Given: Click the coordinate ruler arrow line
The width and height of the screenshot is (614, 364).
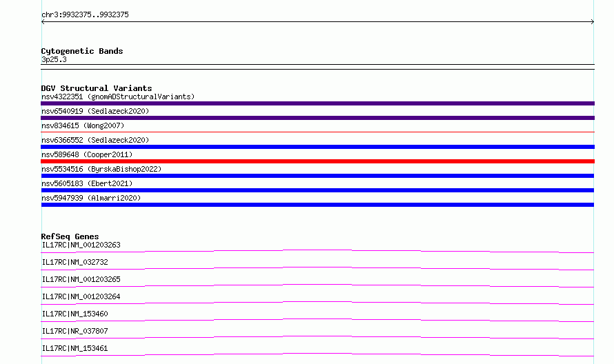Looking at the screenshot, I should [x=317, y=22].
